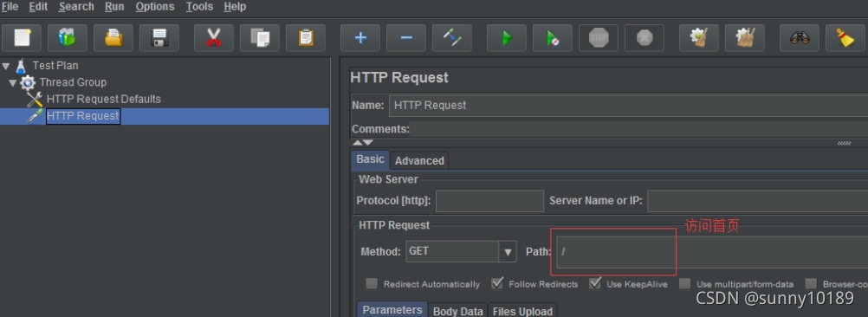Open Search with the binoculars icon
The width and height of the screenshot is (868, 317).
coord(800,38)
